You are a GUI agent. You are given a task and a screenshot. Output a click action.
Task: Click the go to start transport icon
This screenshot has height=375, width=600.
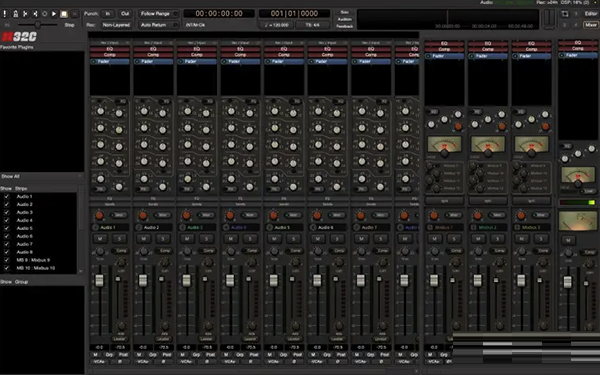(25, 14)
